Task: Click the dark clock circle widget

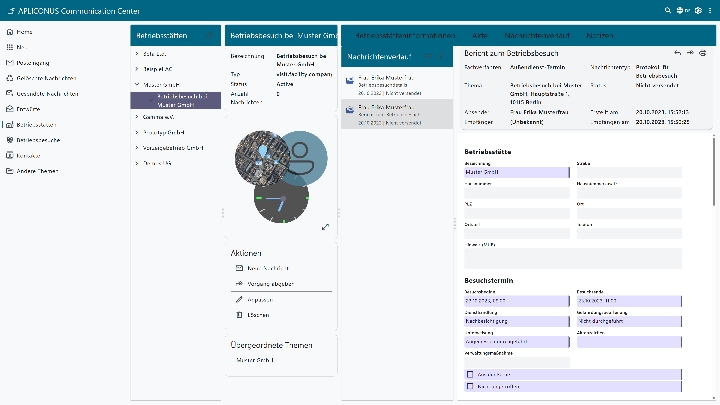Action: (281, 199)
